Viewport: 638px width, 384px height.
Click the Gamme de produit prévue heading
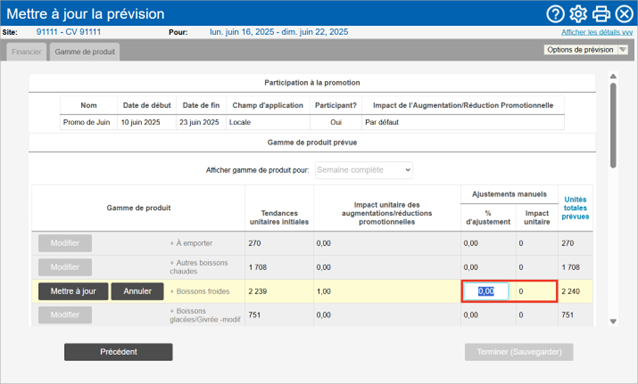point(312,142)
